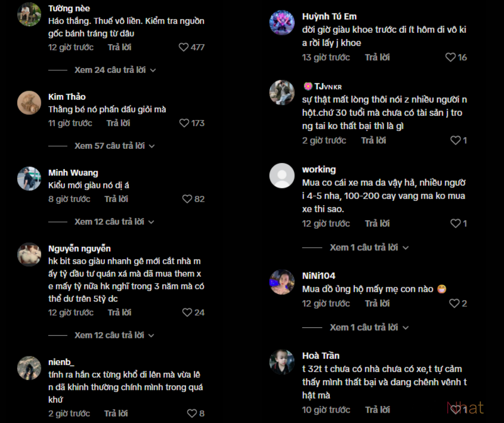Heart the Nguyễn nguyễn comment

click(187, 312)
